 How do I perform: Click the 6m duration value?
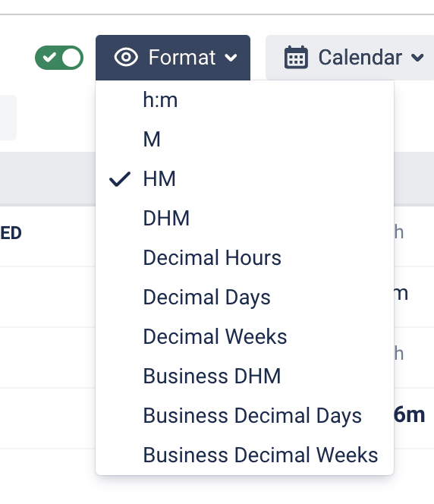point(410,414)
